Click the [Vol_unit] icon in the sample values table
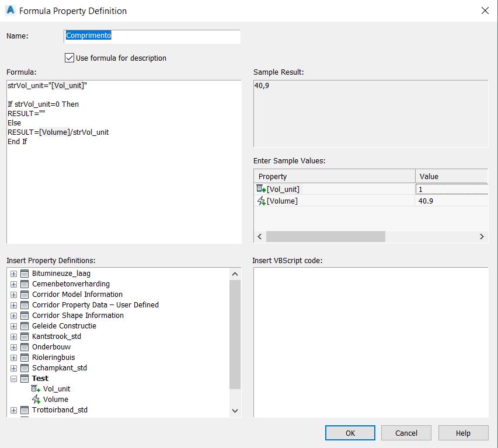The image size is (498, 448). (260, 189)
